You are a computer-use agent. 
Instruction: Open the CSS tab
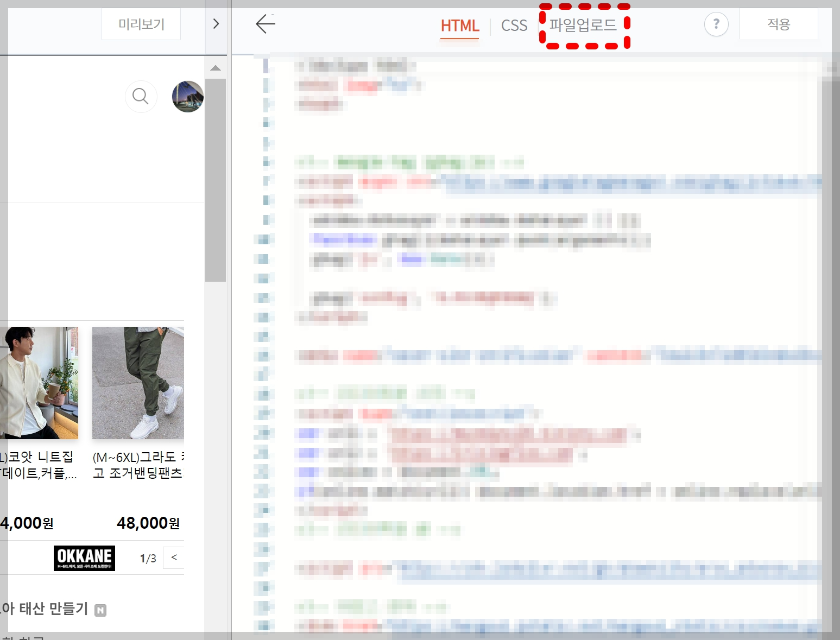(x=514, y=26)
